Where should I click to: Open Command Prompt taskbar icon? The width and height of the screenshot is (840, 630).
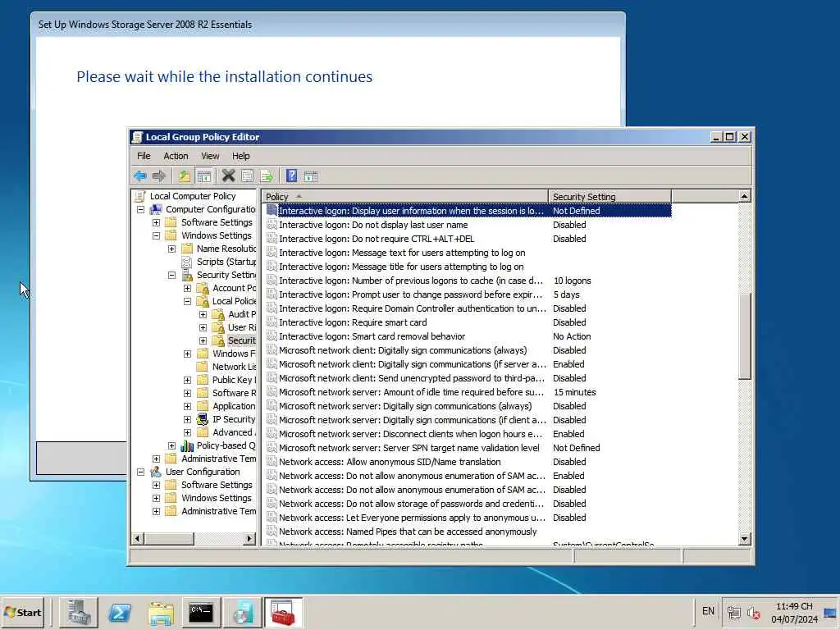(x=201, y=613)
